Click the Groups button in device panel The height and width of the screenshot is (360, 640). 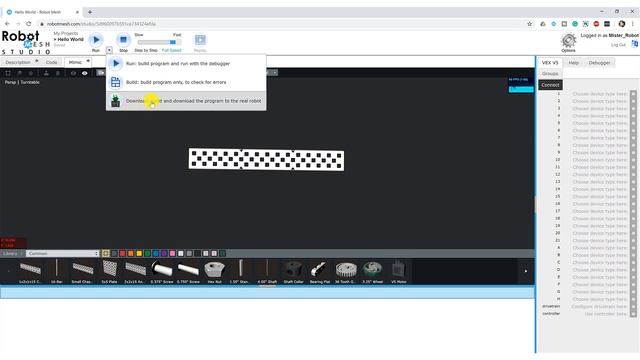click(550, 73)
